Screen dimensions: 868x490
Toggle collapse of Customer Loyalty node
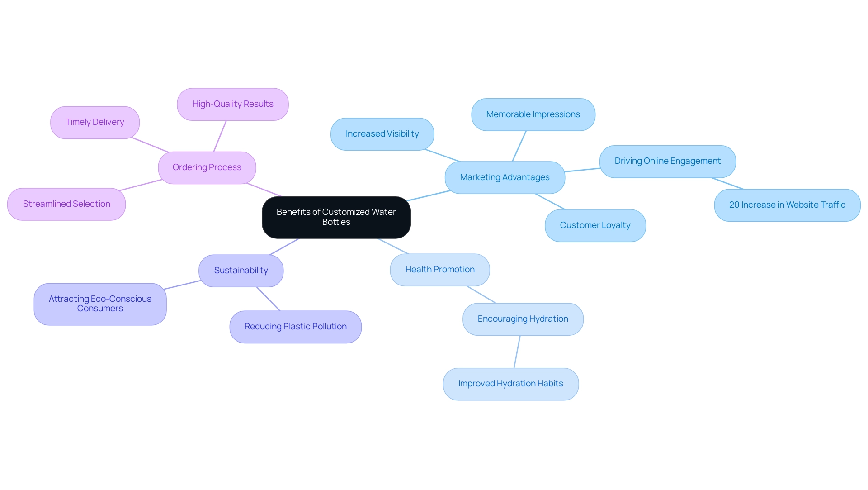[x=594, y=225]
